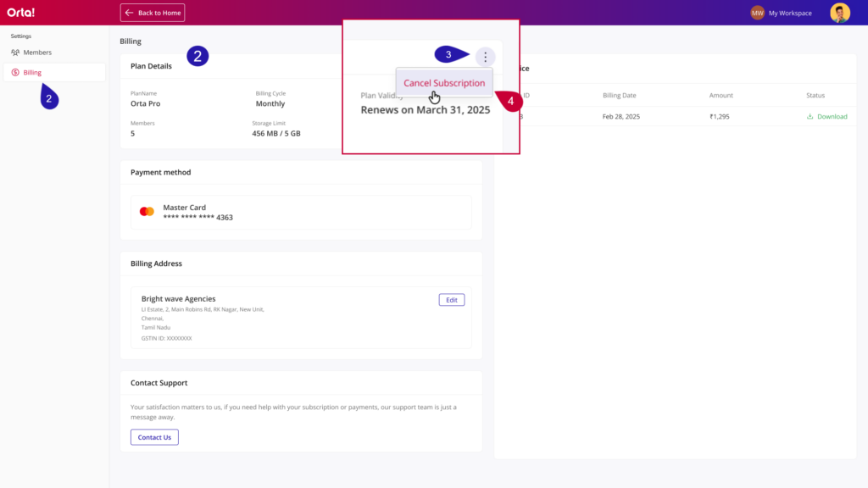Click the Amount column header

point(721,96)
